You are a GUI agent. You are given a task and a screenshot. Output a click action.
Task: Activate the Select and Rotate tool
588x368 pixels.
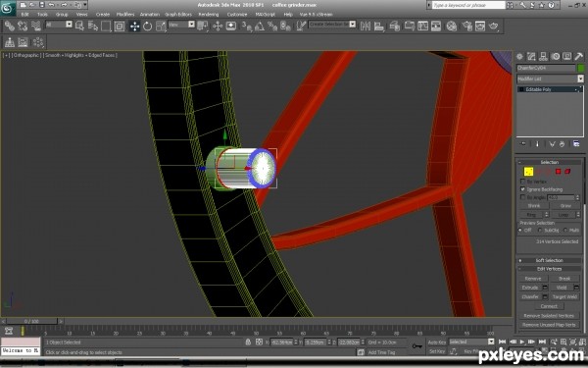[x=147, y=26]
